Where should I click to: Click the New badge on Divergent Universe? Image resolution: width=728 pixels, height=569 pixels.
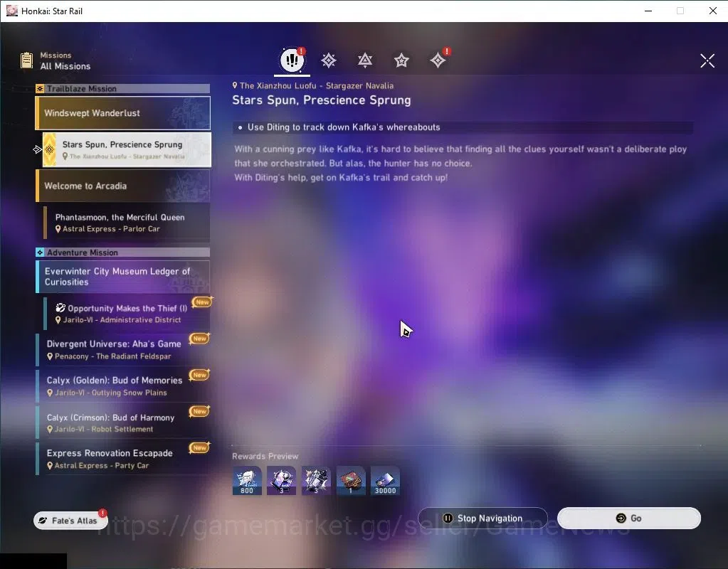tap(200, 339)
